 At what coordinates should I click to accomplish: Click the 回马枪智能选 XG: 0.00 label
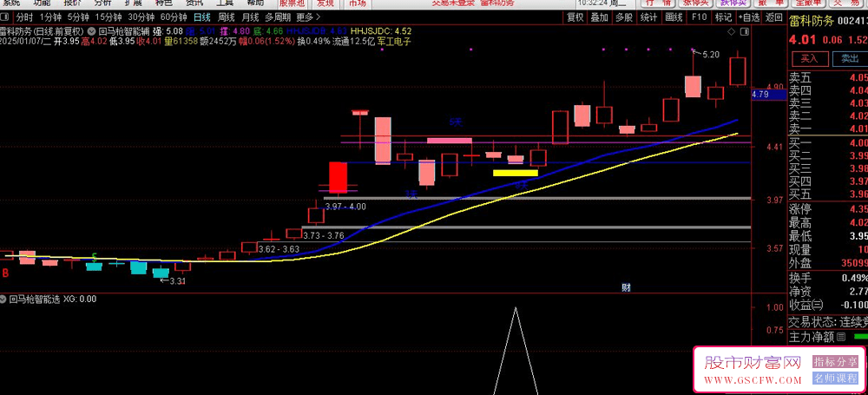(53, 300)
